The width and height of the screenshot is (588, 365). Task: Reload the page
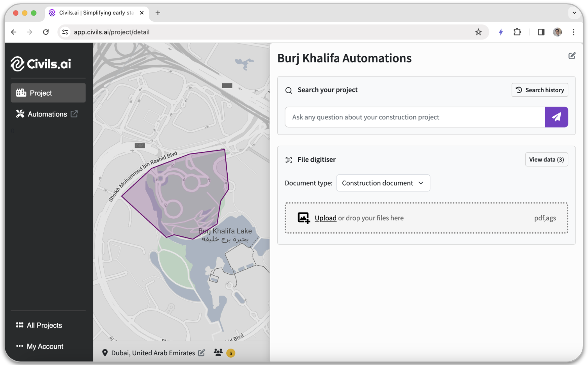[46, 32]
